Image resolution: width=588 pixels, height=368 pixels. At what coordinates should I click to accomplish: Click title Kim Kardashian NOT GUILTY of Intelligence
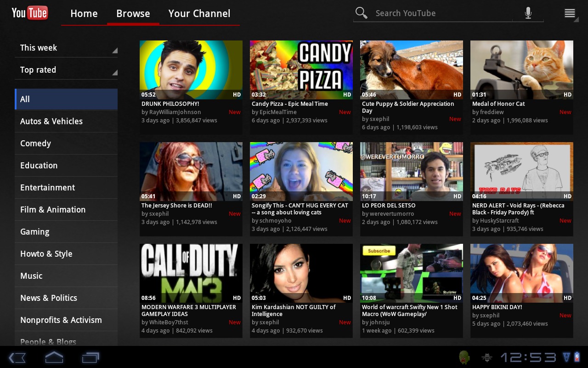[294, 310]
